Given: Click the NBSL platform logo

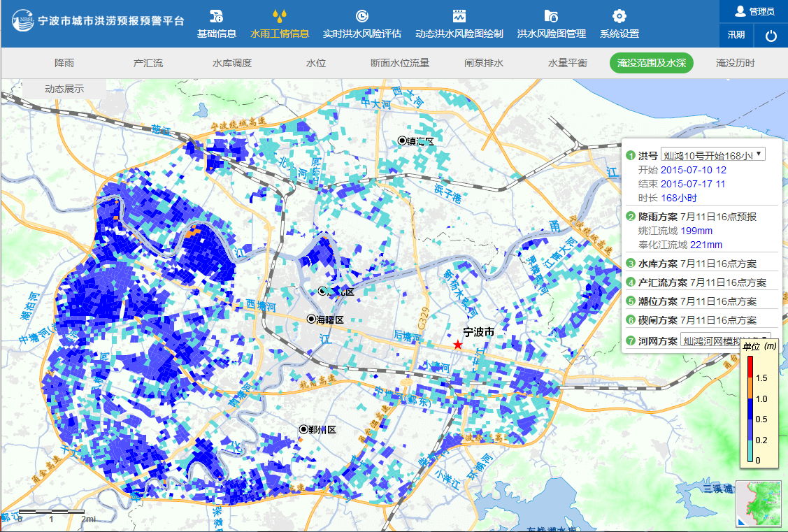Looking at the screenshot, I should click(22, 20).
